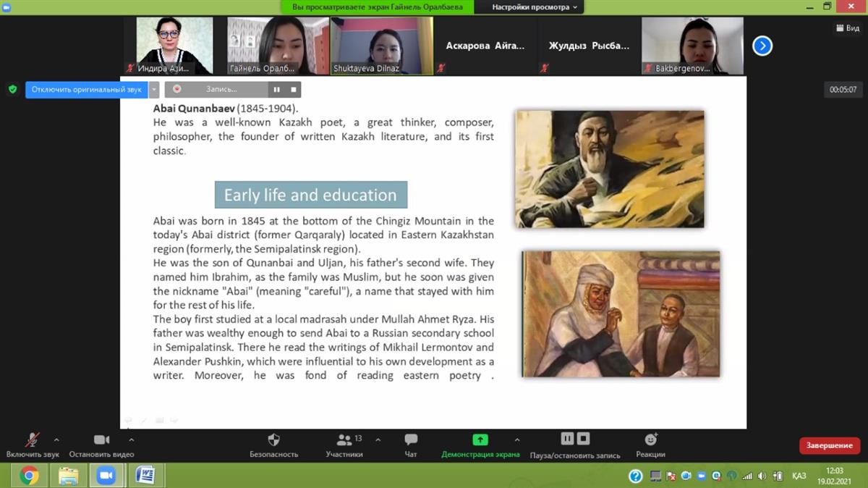Viewport: 868px width, 488px height.
Task: Show next participants with the blue arrow
Action: [762, 46]
